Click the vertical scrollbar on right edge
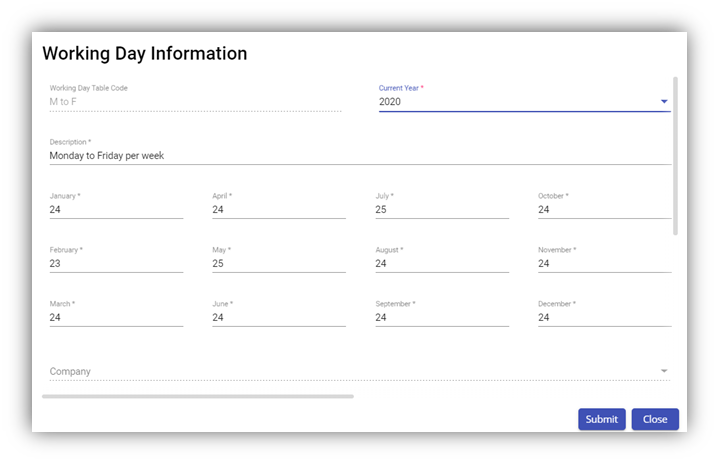This screenshot has width=719, height=464. [x=676, y=155]
